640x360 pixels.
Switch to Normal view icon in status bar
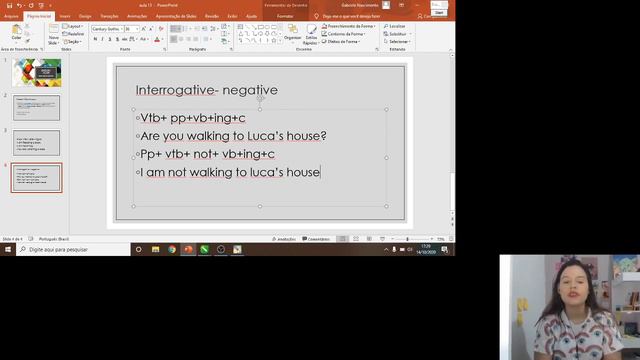click(342, 239)
